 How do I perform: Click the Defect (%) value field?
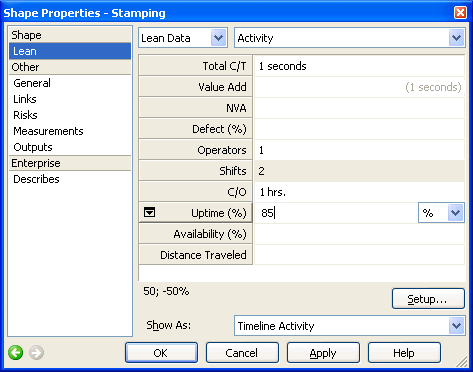pos(359,129)
